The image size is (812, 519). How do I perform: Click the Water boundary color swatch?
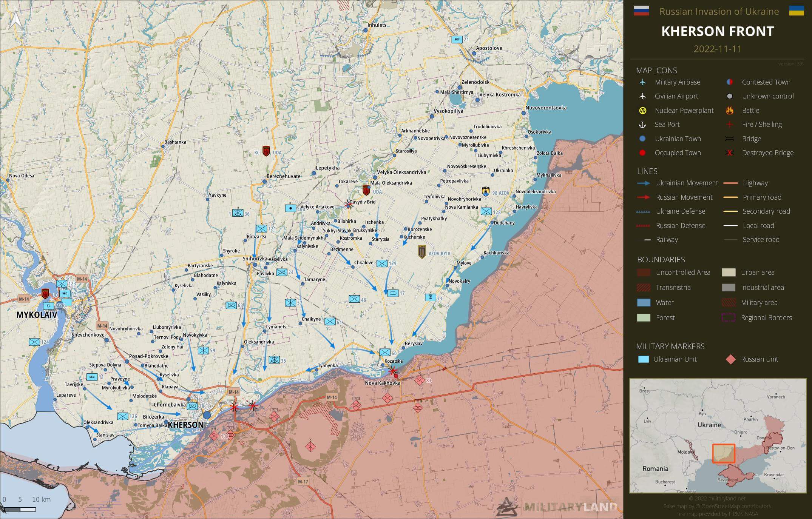[644, 303]
